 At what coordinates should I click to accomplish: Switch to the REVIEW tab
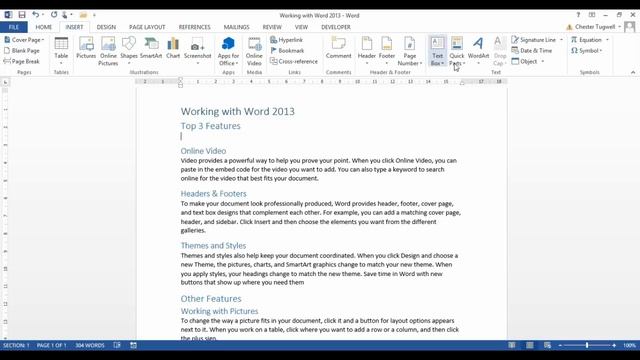272,27
